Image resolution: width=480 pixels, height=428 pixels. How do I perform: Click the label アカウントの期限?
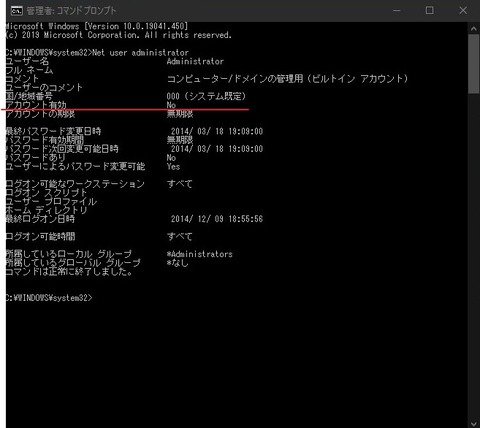(40, 114)
